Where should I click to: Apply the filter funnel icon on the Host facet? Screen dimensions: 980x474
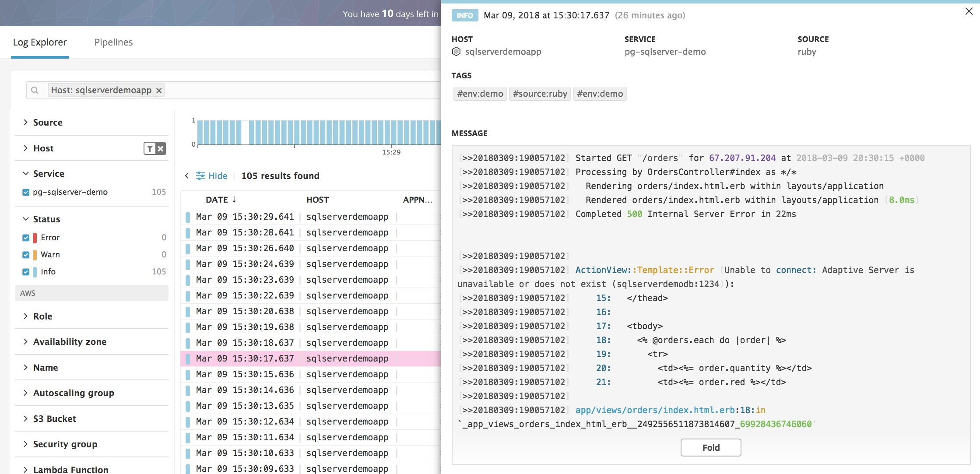click(x=150, y=148)
